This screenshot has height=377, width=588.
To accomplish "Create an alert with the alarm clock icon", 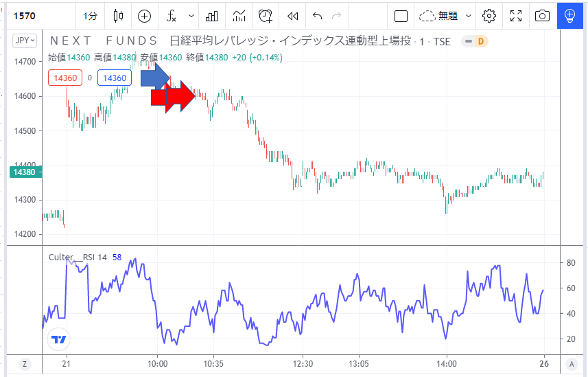I will click(x=266, y=16).
